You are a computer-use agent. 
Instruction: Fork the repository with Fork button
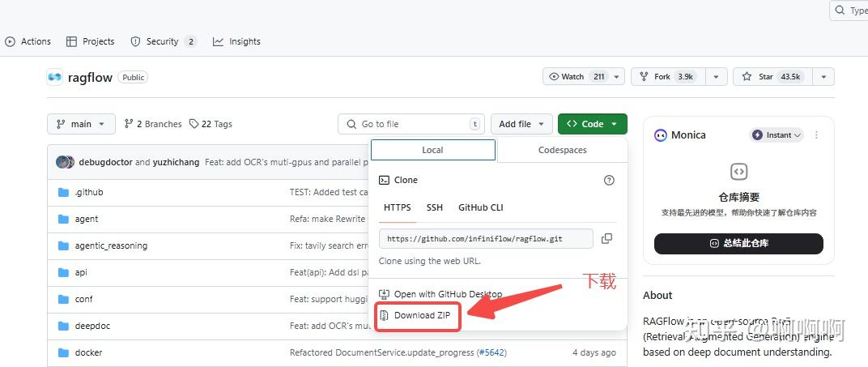669,77
